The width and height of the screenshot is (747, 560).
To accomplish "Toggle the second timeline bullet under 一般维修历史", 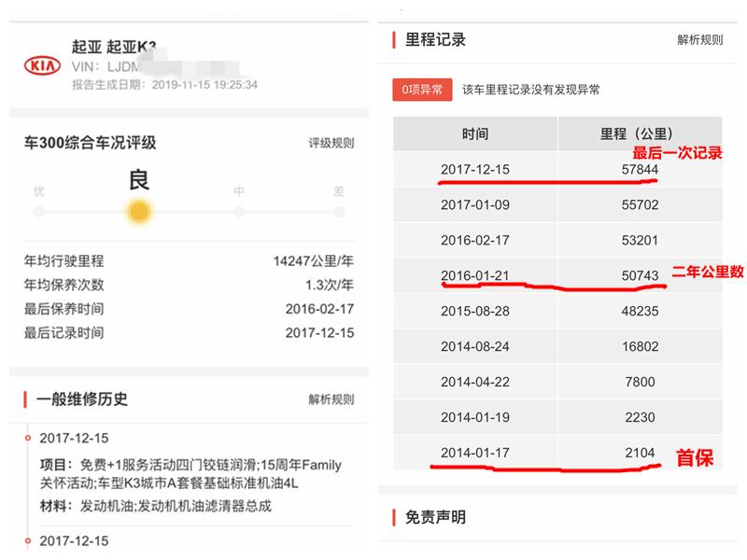I will 30,540.
